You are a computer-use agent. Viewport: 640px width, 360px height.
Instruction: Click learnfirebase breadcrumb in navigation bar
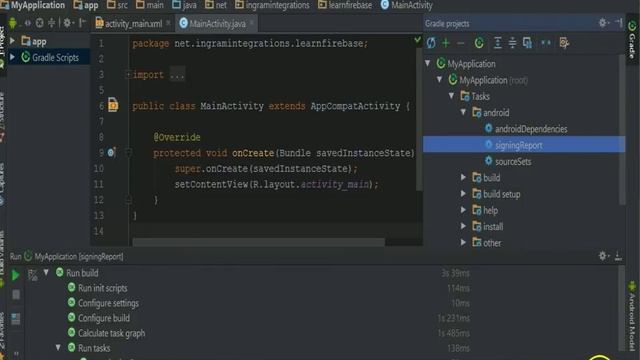point(350,5)
